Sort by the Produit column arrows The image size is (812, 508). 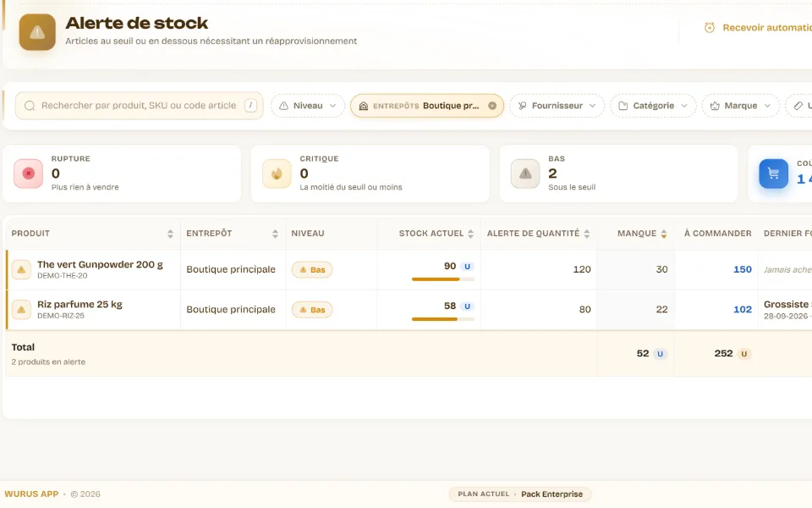tap(170, 234)
